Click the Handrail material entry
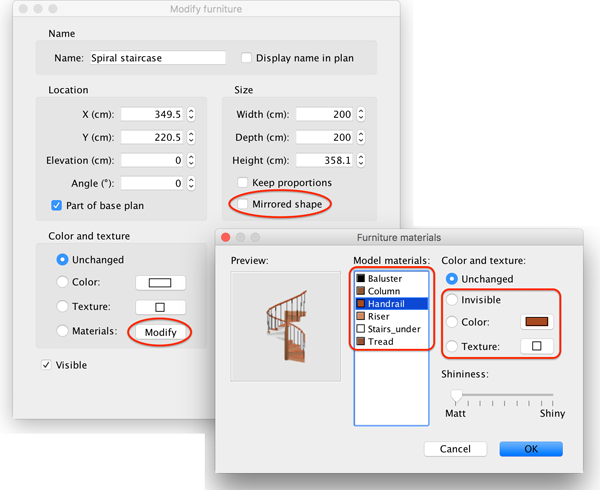 [x=390, y=303]
